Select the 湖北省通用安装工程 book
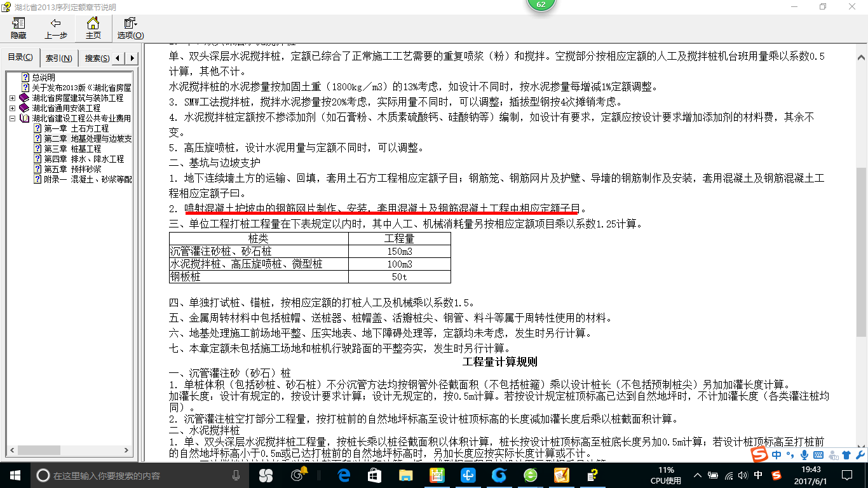The image size is (868, 488). (x=66, y=108)
